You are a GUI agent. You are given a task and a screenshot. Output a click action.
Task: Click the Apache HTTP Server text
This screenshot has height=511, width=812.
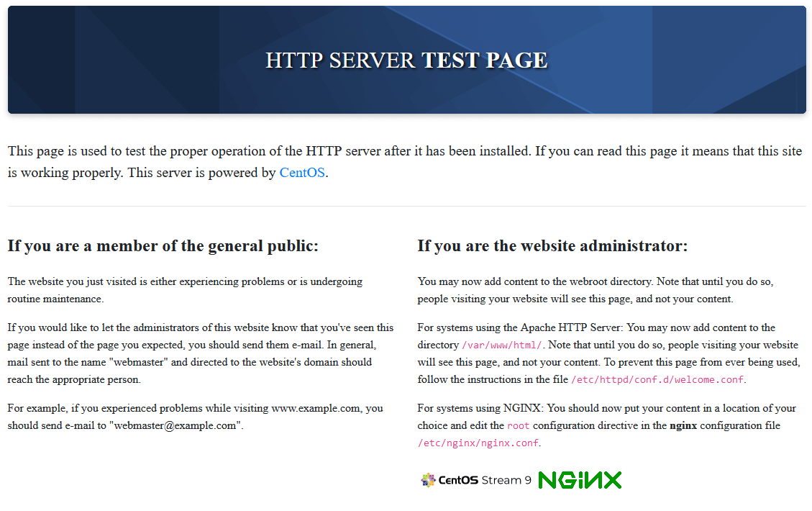pyautogui.click(x=570, y=327)
